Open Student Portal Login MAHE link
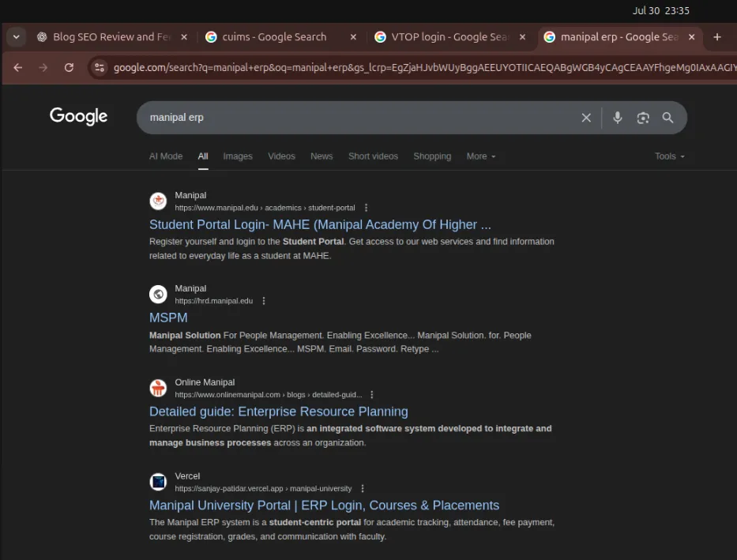Image resolution: width=737 pixels, height=560 pixels. (320, 224)
